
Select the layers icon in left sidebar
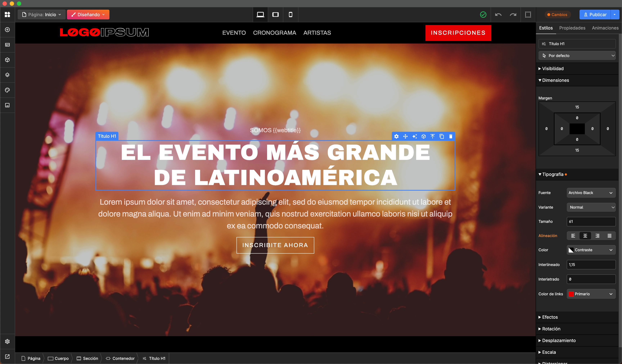coord(7,75)
